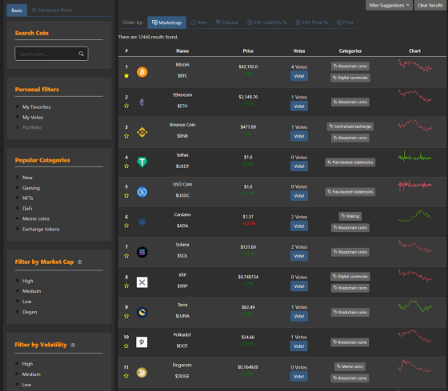Vote for Bitcoin
Image resolution: width=448 pixels, height=391 pixels.
coord(299,76)
